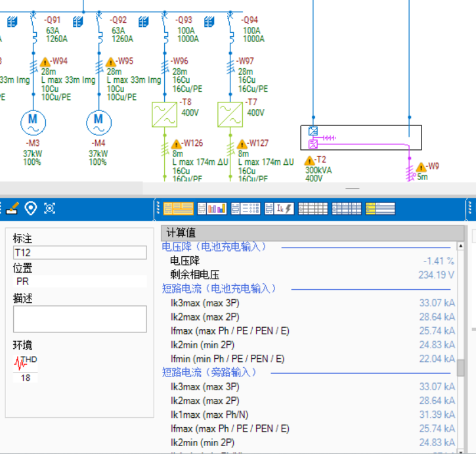Screen dimensions: 476x454
Task: Select converter T8 symbol
Action: [x=164, y=114]
